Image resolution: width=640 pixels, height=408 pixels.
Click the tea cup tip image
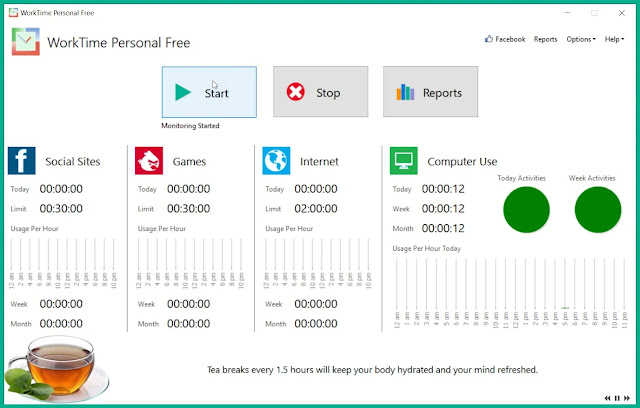pyautogui.click(x=56, y=368)
